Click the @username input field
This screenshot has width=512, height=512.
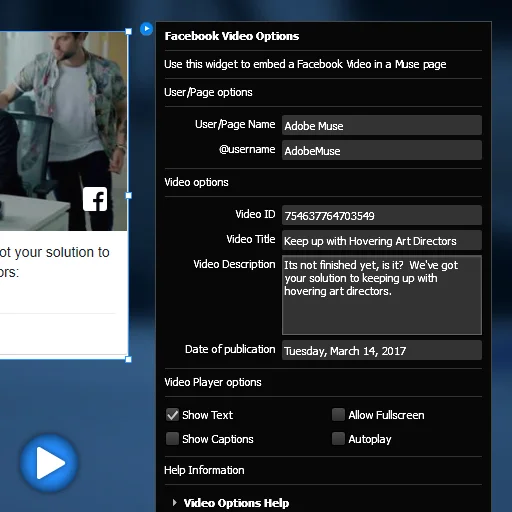pyautogui.click(x=382, y=150)
